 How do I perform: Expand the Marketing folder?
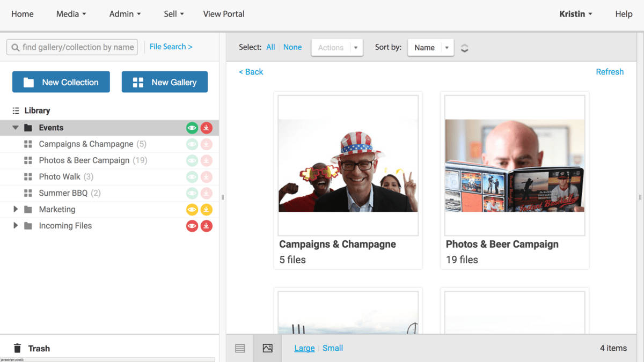point(16,209)
